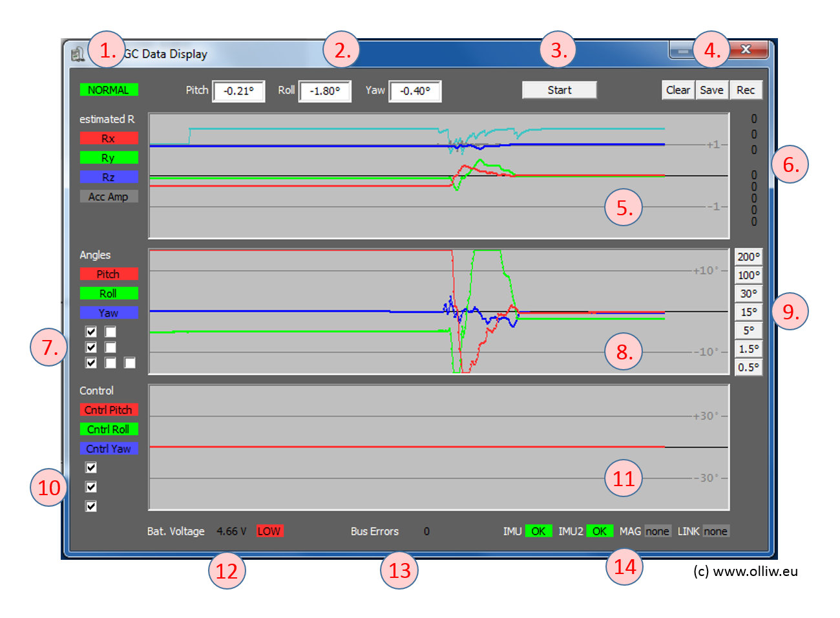The image size is (840, 618).
Task: Uncheck the first Pitch angle checkbox
Action: [x=91, y=332]
